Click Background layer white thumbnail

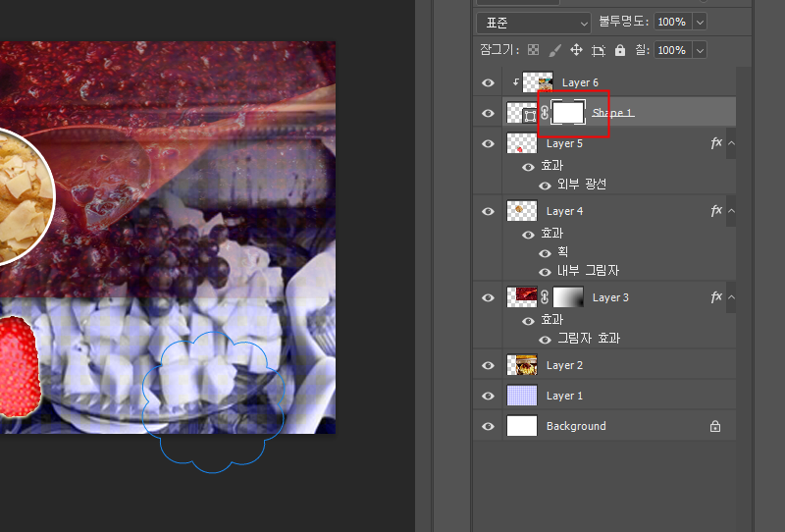pos(522,426)
